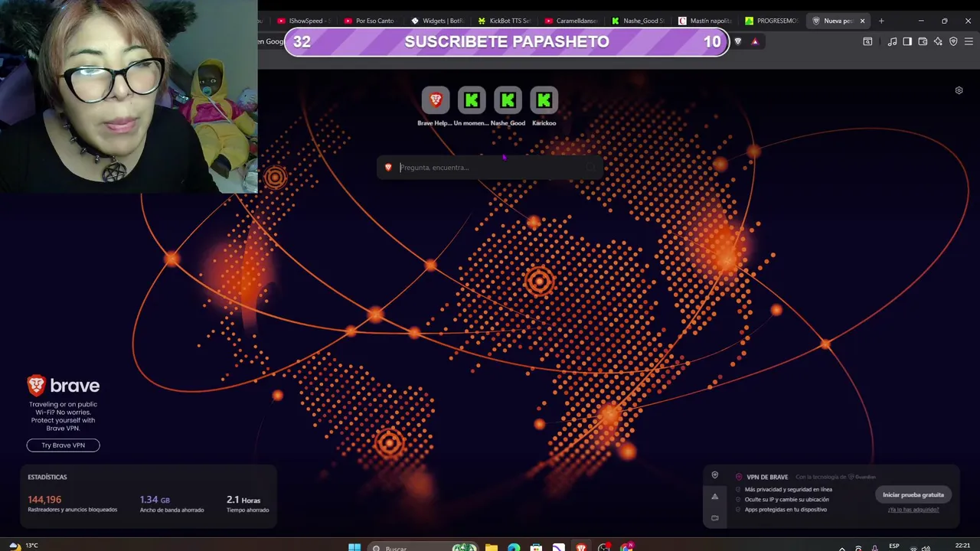Open the Windows Start menu
This screenshot has height=551, width=980.
coord(354,547)
